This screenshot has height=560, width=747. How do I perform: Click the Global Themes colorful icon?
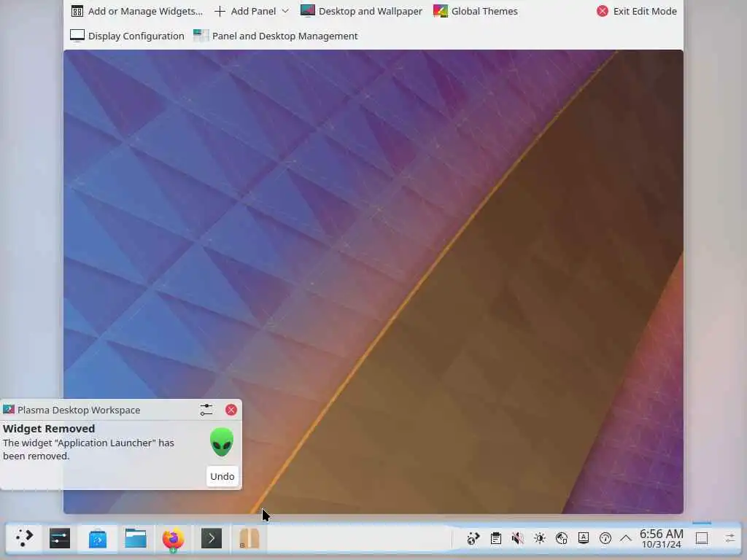[441, 10]
